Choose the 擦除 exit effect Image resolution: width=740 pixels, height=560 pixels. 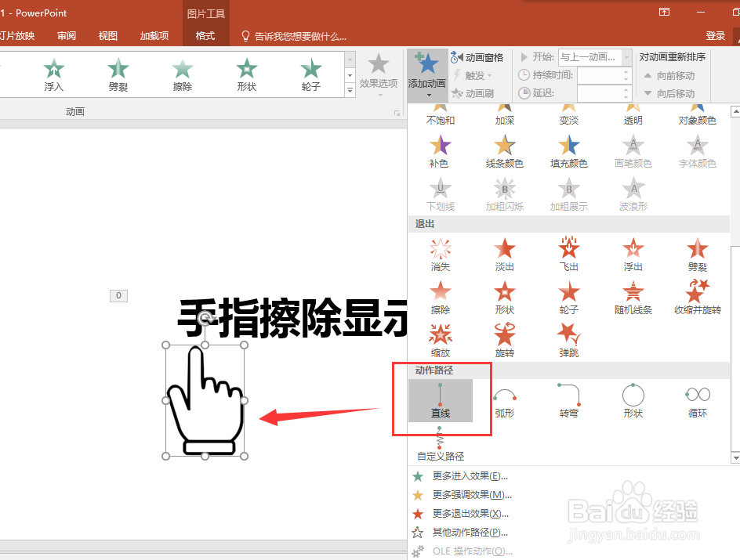pos(440,298)
